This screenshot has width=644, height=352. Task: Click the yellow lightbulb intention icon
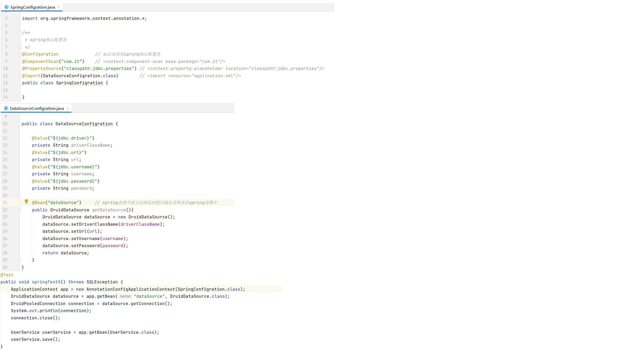26,201
